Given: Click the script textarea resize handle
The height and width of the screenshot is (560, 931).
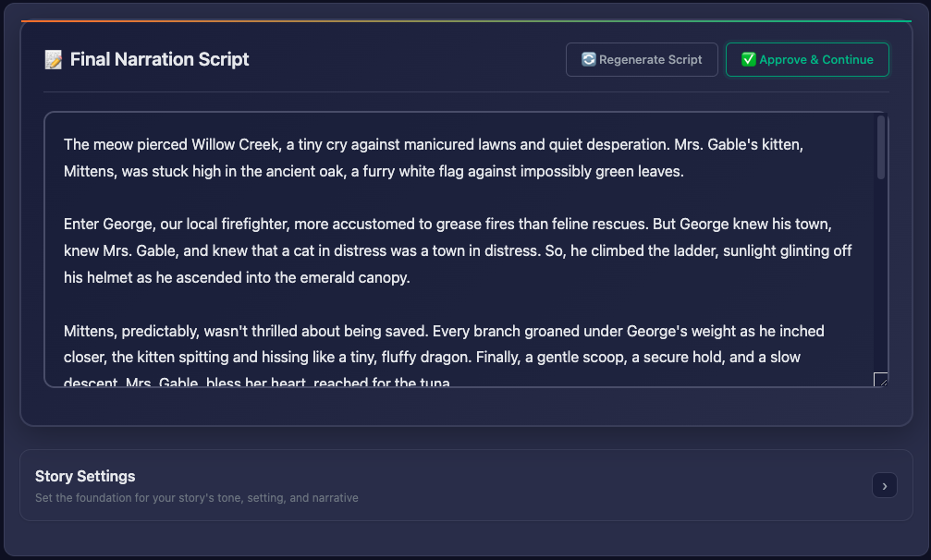Looking at the screenshot, I should pos(880,379).
